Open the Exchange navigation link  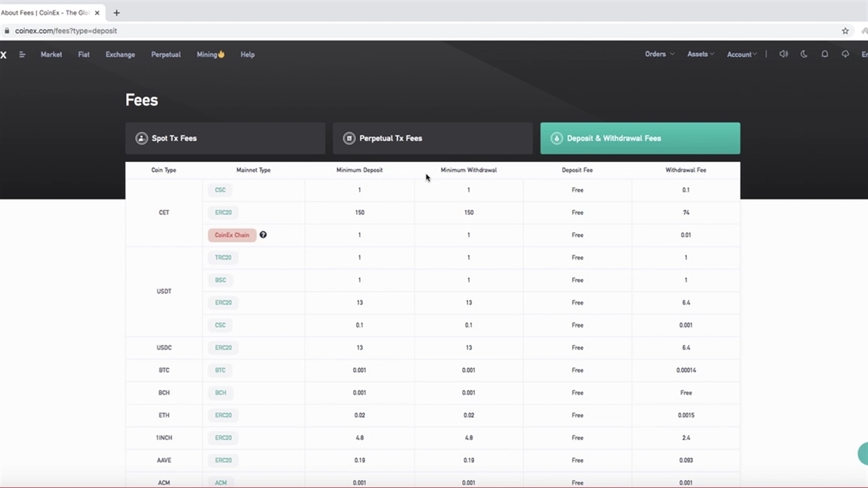click(x=120, y=54)
